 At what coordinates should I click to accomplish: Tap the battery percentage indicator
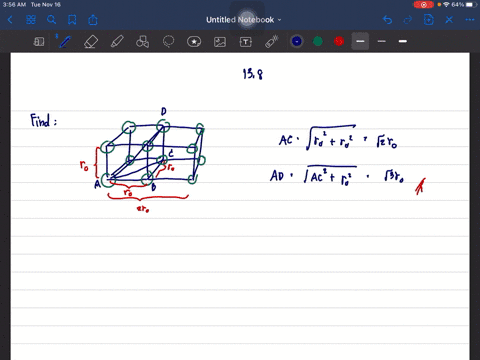457,5
